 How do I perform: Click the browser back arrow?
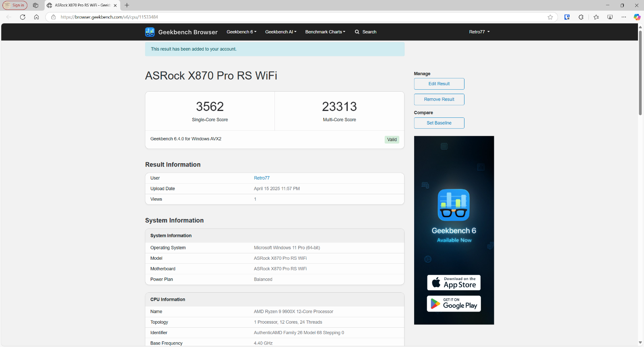(x=9, y=17)
